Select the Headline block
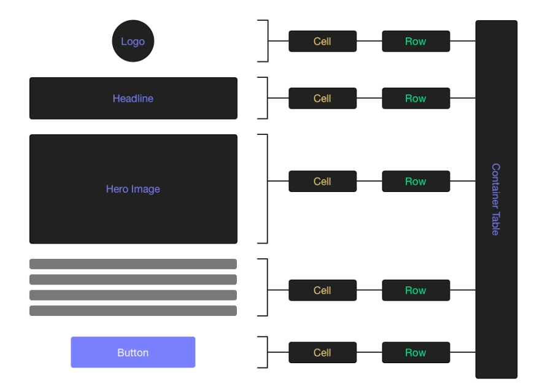540x392 pixels. [133, 98]
